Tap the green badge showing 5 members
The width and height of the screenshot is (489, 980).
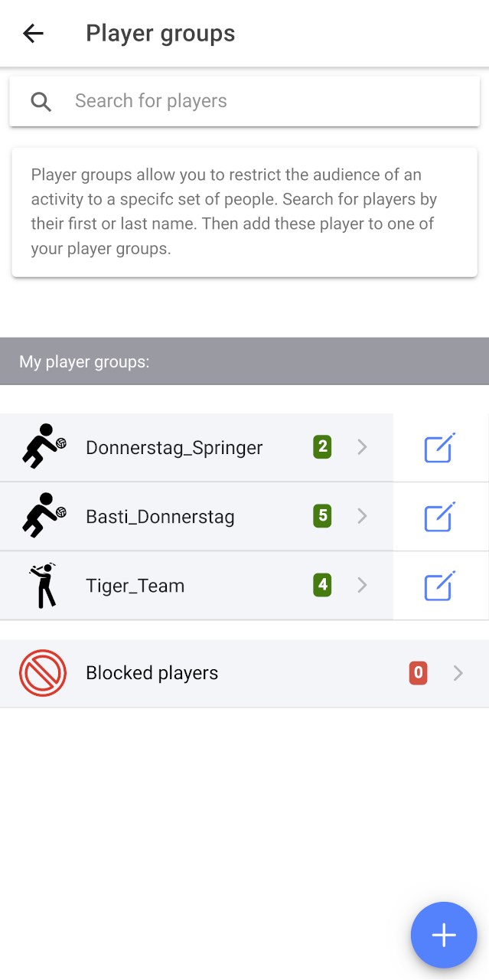click(322, 516)
